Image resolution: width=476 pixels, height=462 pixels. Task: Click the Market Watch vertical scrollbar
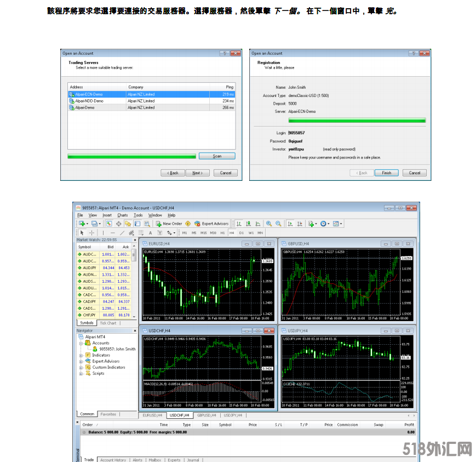click(134, 281)
